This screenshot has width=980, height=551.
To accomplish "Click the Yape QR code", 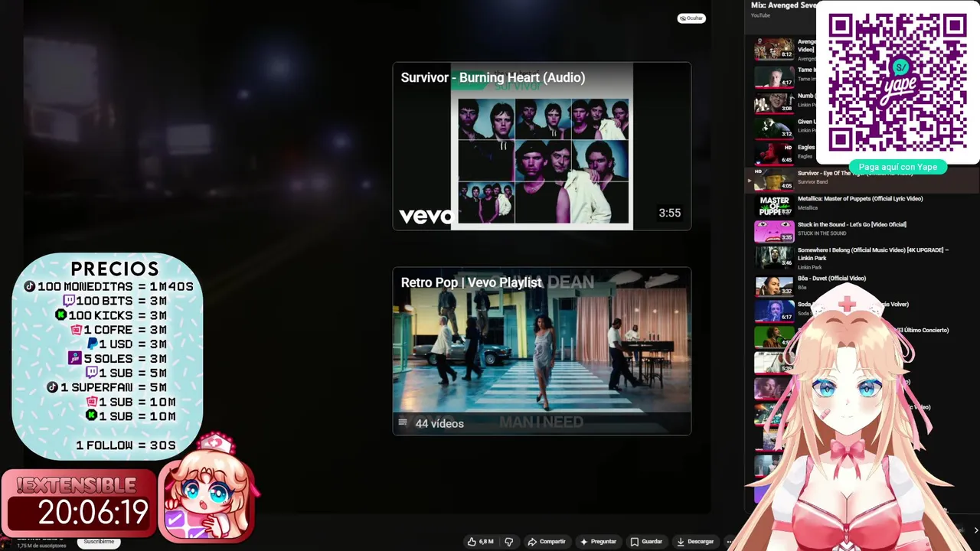I will pyautogui.click(x=897, y=81).
